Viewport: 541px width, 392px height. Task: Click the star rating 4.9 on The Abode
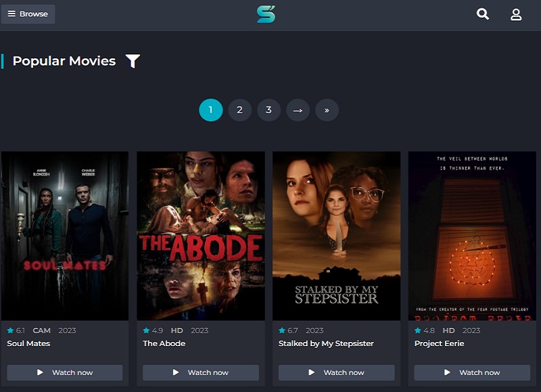tap(153, 330)
